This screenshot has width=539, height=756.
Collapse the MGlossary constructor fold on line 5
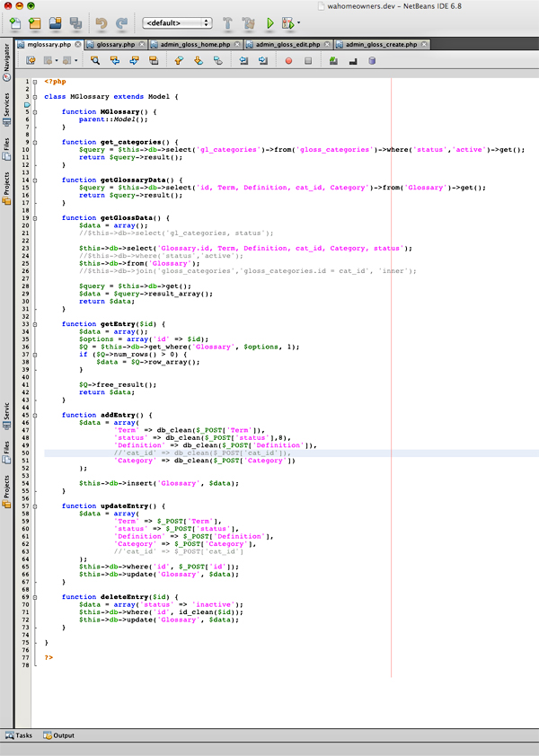coord(35,112)
